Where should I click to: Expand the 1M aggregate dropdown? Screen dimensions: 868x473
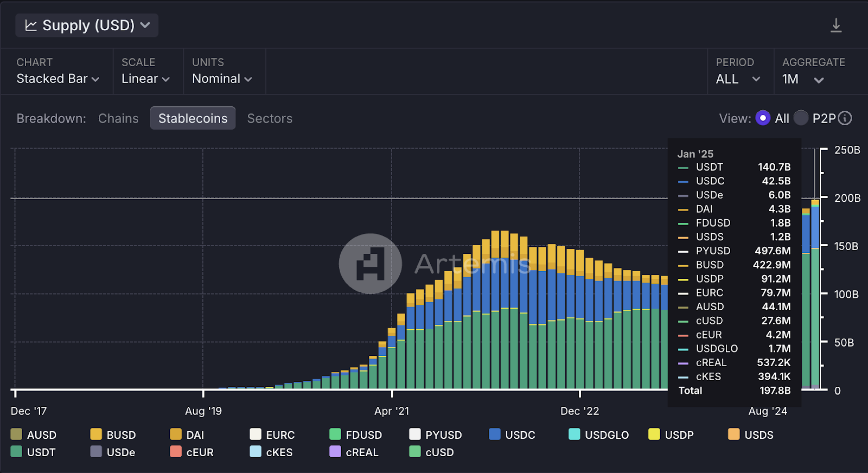pos(803,79)
